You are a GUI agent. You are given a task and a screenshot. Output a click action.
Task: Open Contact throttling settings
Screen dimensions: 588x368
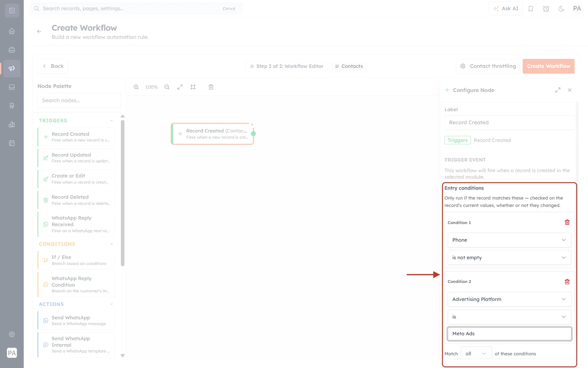(488, 66)
